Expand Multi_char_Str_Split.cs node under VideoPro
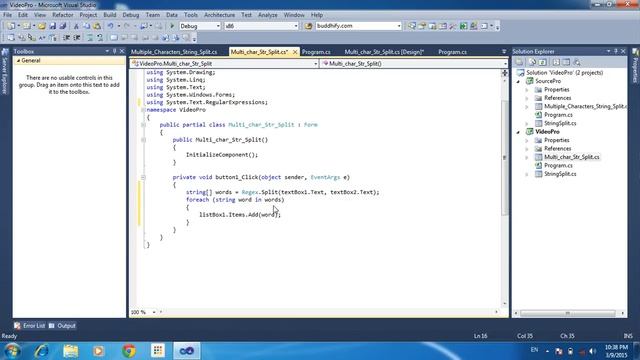Viewport: 640px width, 360px height. click(527, 157)
